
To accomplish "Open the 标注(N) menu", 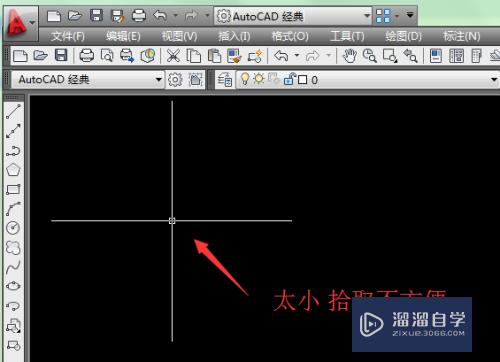I will pos(462,36).
